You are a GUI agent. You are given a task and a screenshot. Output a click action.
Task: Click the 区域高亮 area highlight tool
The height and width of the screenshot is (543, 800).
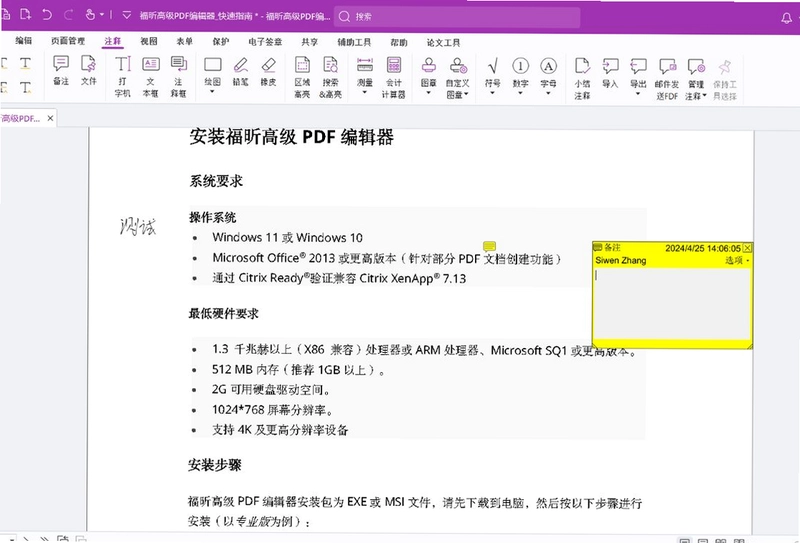coord(302,77)
